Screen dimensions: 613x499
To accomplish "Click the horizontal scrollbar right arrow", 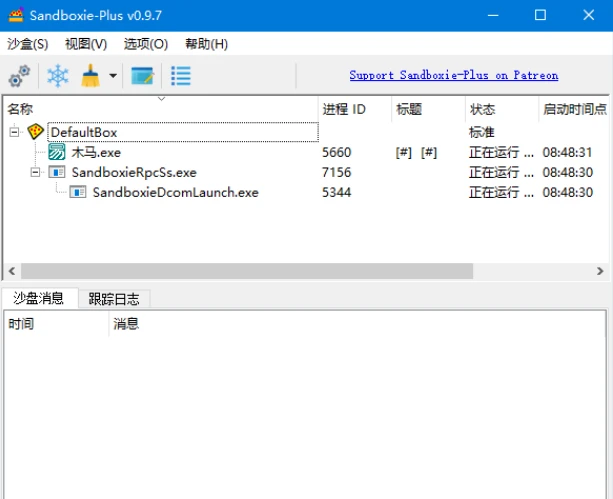I will 600,271.
